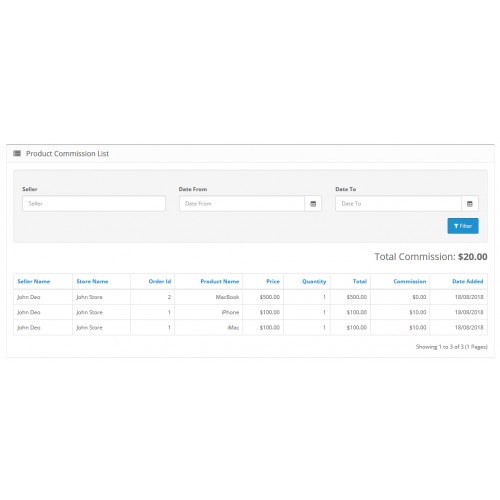This screenshot has width=500, height=500.
Task: Sort table by Price header
Action: (273, 281)
